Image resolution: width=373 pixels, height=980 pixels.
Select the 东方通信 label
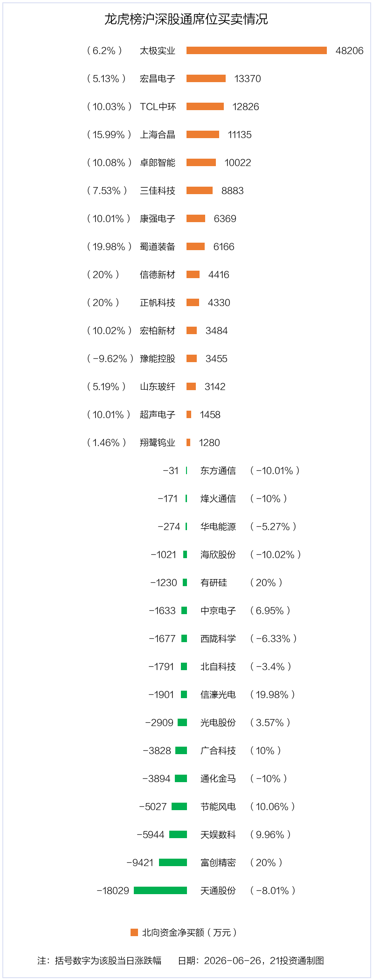[x=218, y=470]
